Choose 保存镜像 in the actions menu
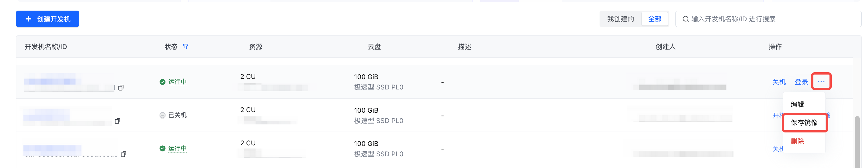Screen dimensions: 868x168 point(804,123)
